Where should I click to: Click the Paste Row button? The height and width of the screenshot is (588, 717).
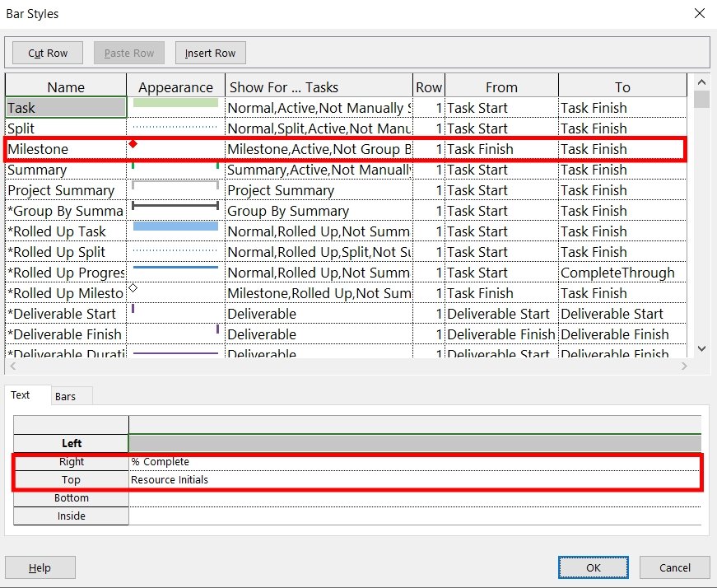[129, 53]
